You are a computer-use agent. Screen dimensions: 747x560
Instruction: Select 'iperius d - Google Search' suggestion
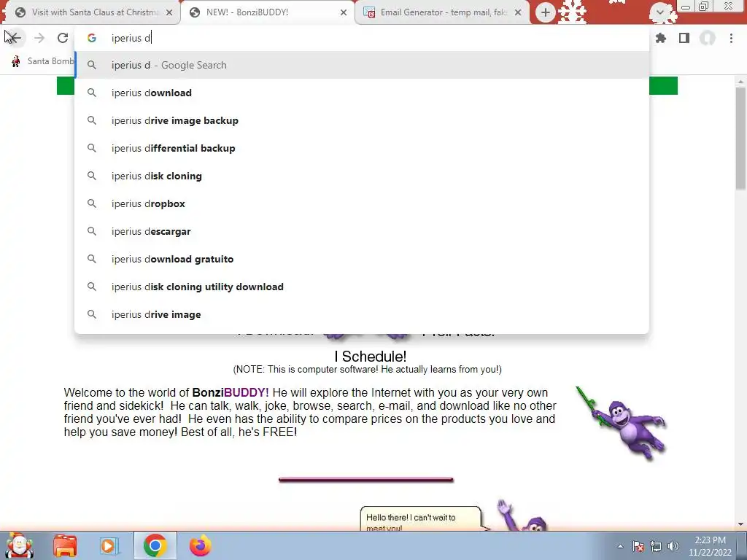click(x=362, y=65)
